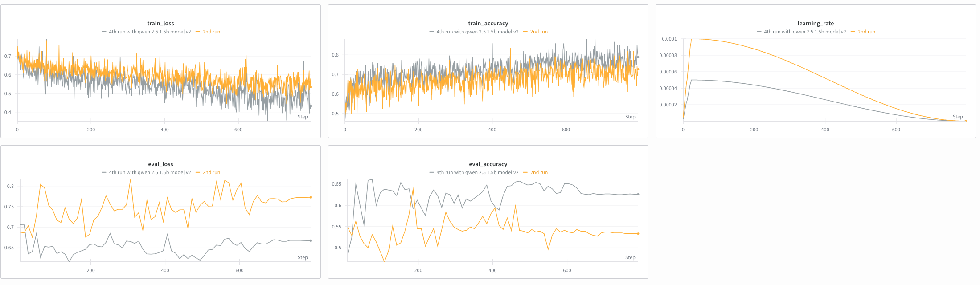Select "4th run" legend label in eval_loss

tap(150, 173)
